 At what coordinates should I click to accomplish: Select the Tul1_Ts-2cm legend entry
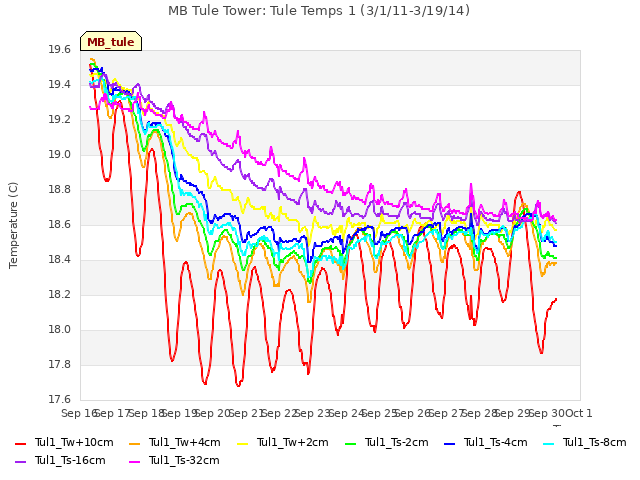click(x=387, y=442)
